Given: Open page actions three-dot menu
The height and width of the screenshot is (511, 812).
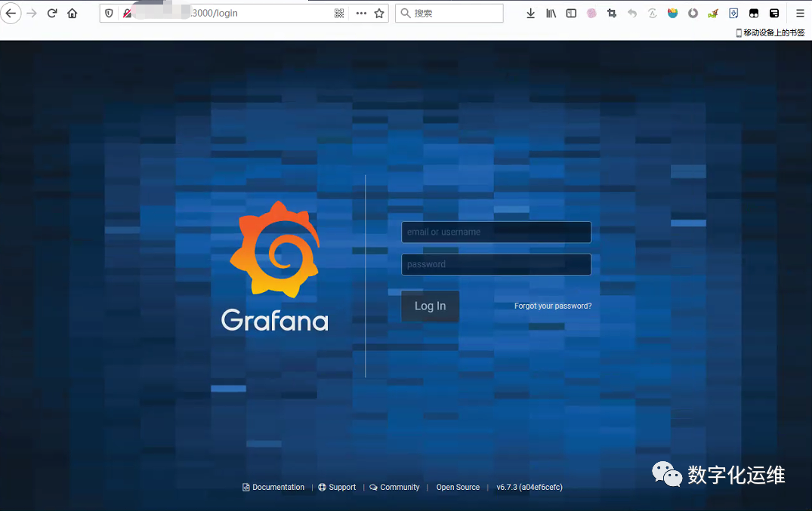Looking at the screenshot, I should click(x=361, y=14).
